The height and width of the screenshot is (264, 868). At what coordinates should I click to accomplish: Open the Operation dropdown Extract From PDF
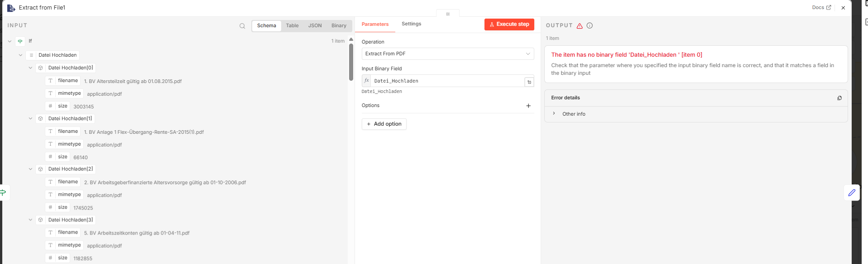click(447, 54)
